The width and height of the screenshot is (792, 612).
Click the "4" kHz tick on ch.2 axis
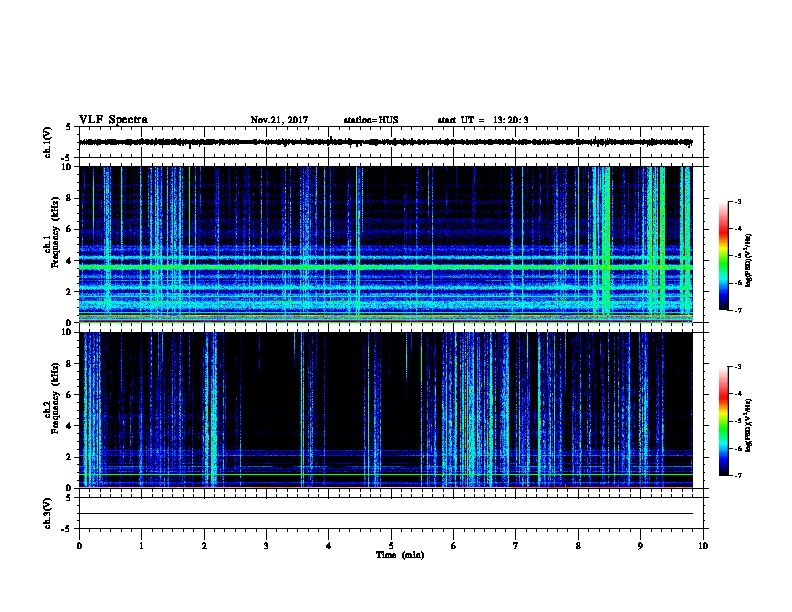click(70, 426)
